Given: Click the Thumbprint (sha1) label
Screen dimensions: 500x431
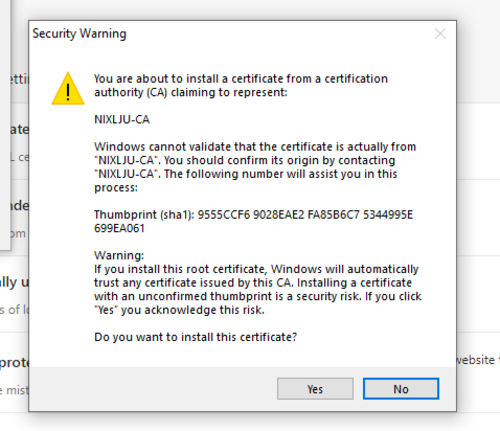Looking at the screenshot, I should click(x=144, y=215).
